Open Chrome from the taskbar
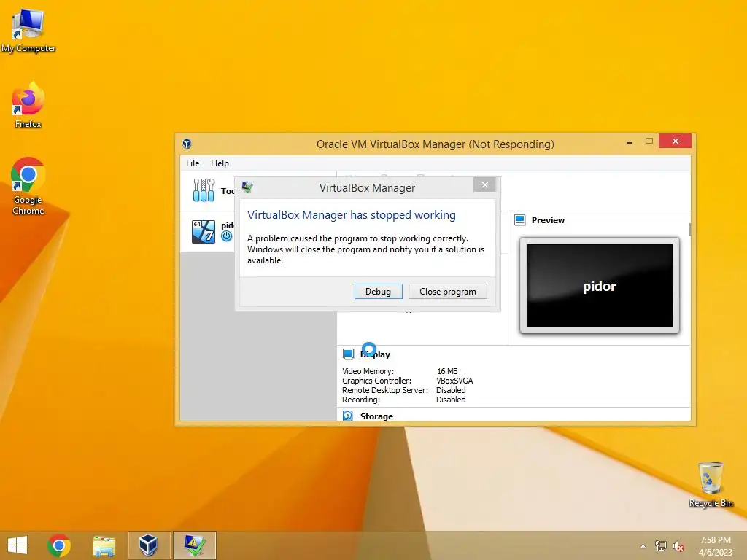Image resolution: width=747 pixels, height=560 pixels. (x=59, y=545)
